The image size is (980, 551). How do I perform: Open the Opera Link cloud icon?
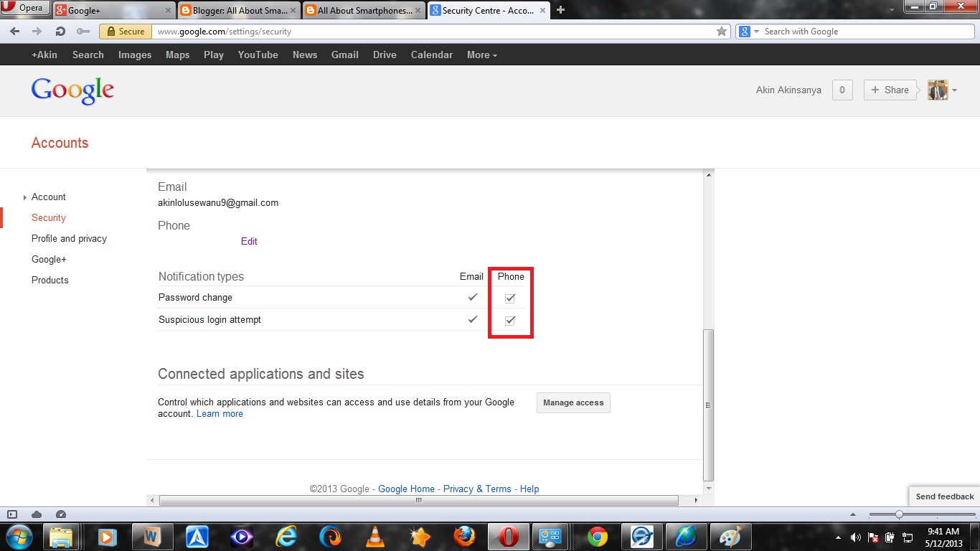point(37,514)
